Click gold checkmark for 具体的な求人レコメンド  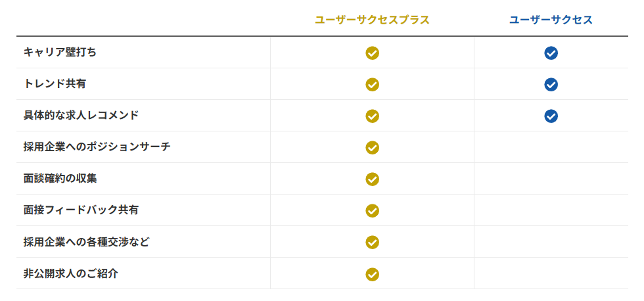click(372, 116)
